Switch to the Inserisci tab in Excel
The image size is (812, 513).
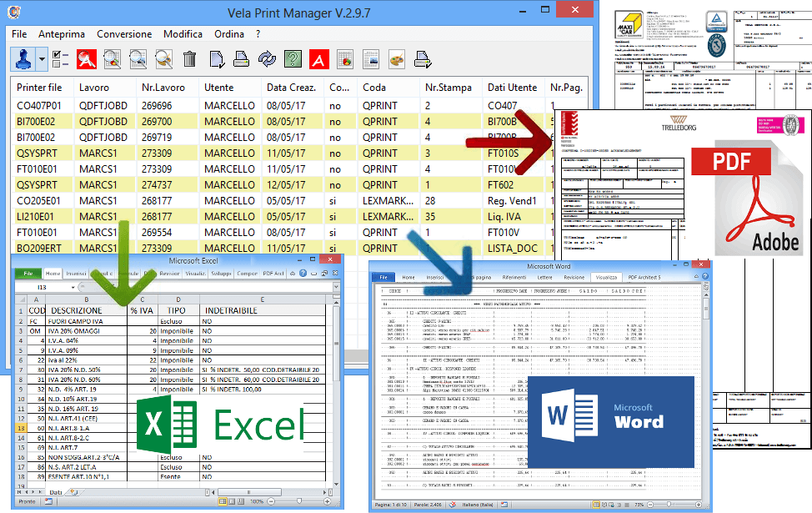[x=76, y=273]
